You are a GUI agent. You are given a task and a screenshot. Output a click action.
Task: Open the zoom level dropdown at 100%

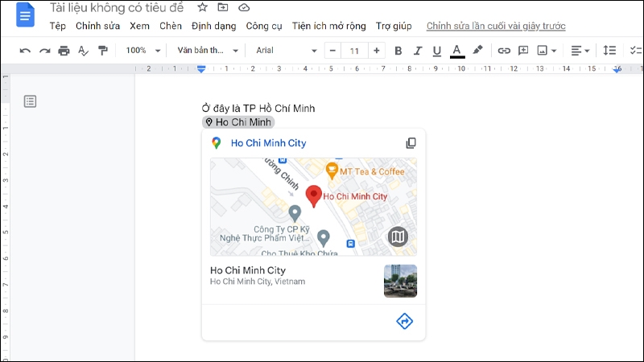pyautogui.click(x=142, y=51)
